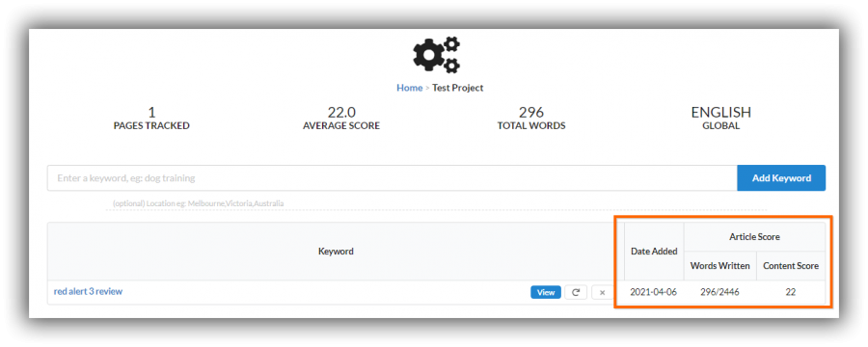Click the English Global language stat
868x347 pixels.
[x=720, y=119]
